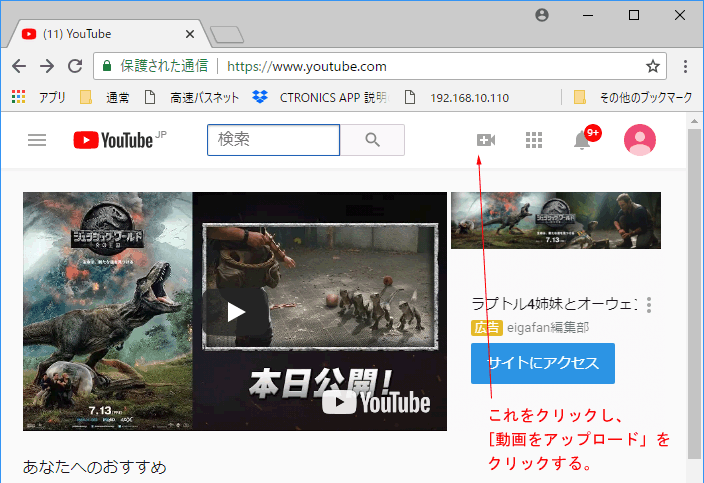Click the 広告 ad label badge
This screenshot has width=704, height=483.
click(487, 328)
